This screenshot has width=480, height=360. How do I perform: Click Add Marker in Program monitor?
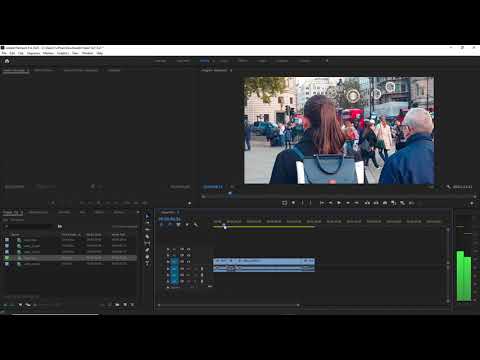(x=293, y=203)
